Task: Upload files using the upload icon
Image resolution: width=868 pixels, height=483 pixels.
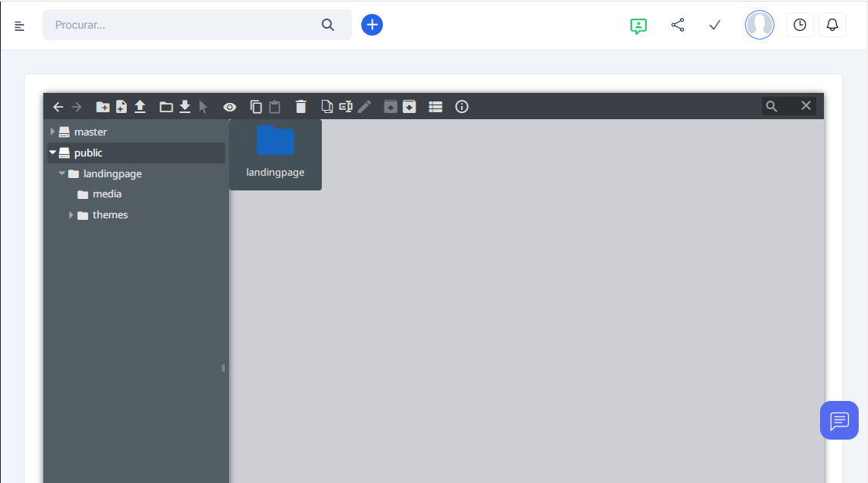Action: [140, 107]
